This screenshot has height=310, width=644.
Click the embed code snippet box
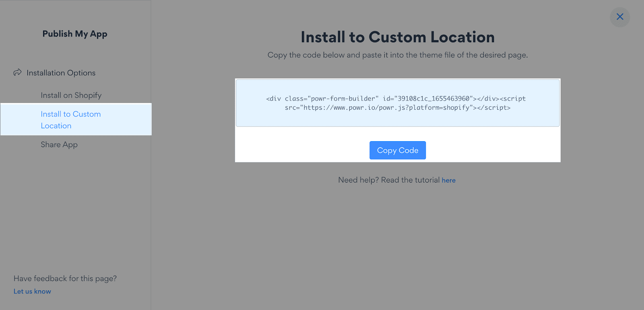pos(398,103)
